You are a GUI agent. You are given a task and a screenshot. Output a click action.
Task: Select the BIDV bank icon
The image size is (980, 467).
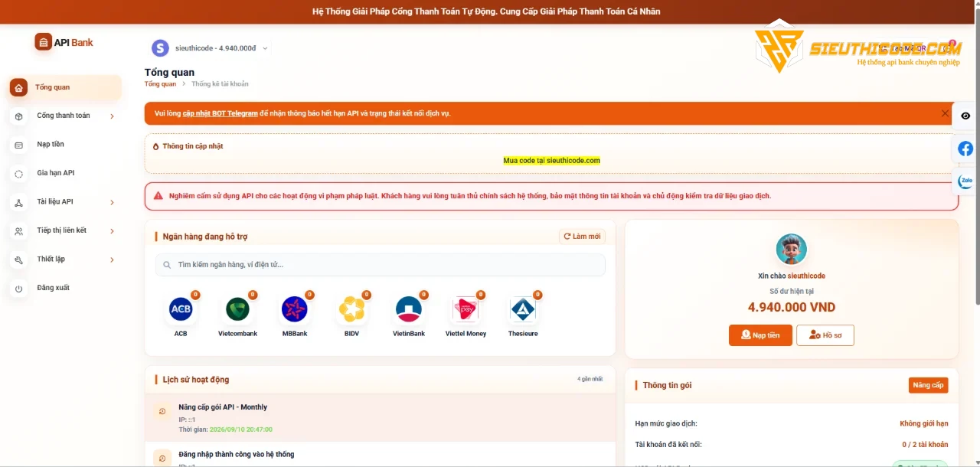[351, 309]
